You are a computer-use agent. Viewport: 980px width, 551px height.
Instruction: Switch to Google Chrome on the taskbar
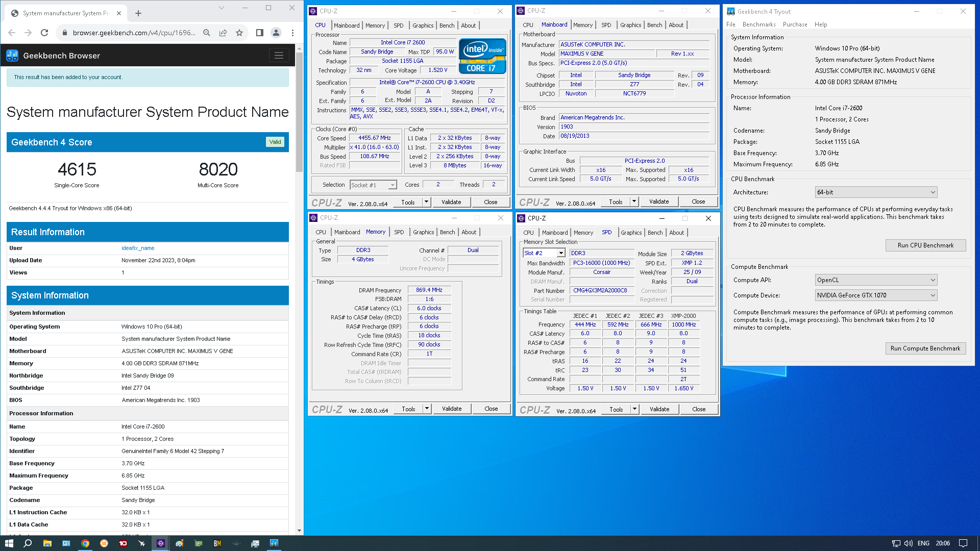(x=85, y=543)
